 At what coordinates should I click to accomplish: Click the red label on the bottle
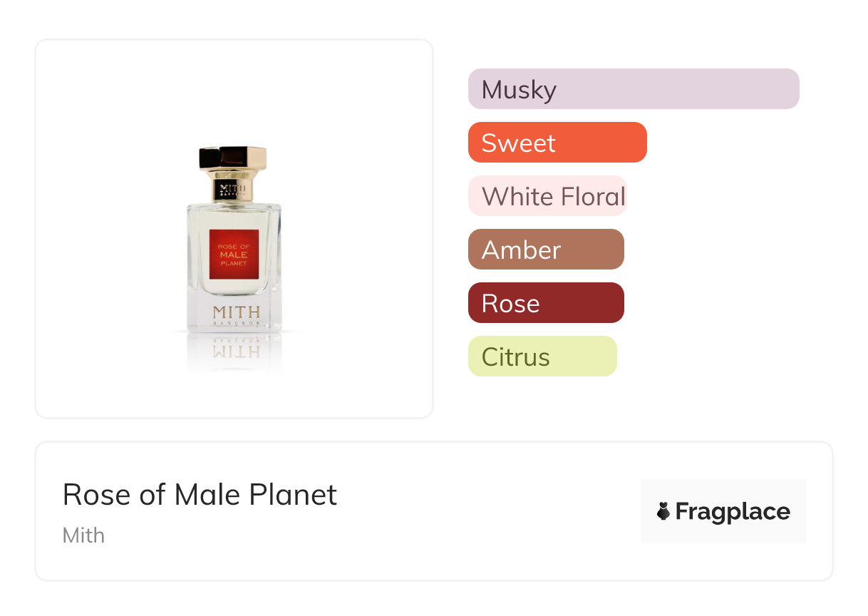pos(234,255)
